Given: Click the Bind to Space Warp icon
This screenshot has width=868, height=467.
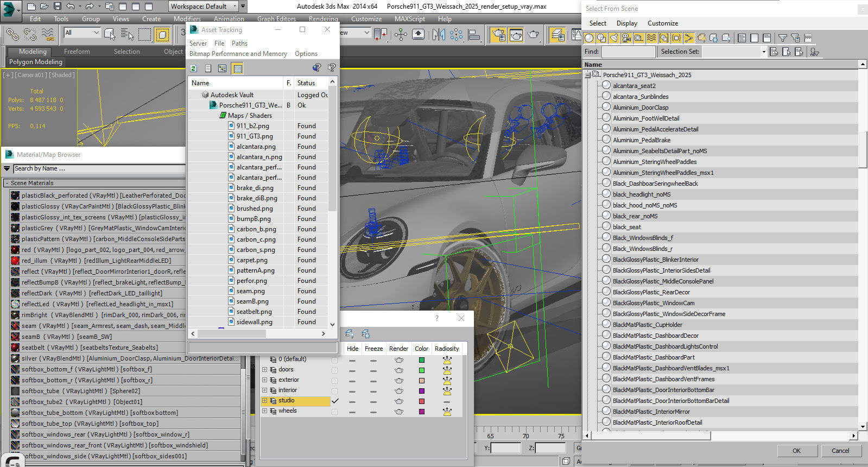Looking at the screenshot, I should pyautogui.click(x=48, y=35).
